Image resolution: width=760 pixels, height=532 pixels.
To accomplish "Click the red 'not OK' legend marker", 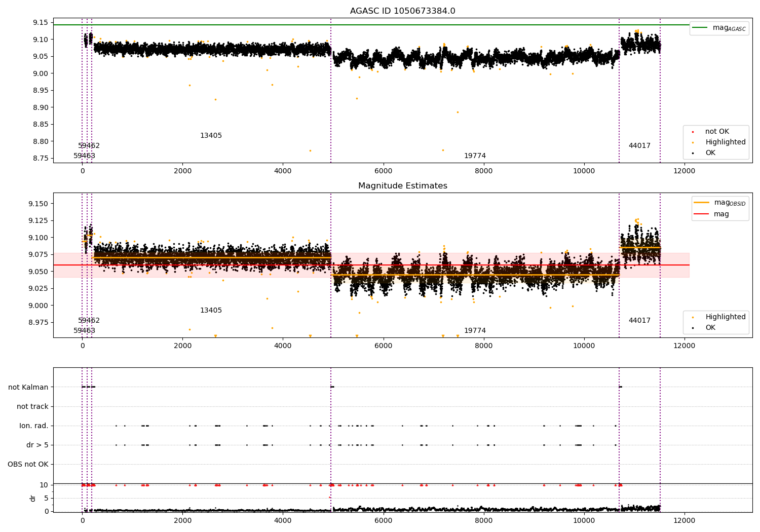I will click(693, 132).
